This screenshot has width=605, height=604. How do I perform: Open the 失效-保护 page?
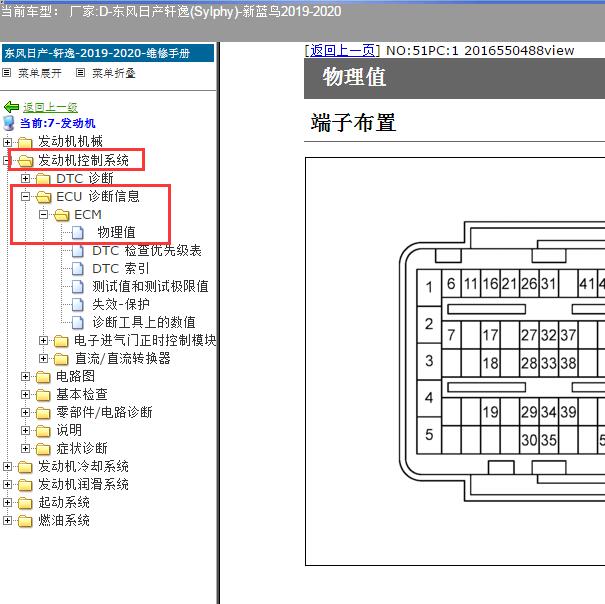pyautogui.click(x=120, y=305)
